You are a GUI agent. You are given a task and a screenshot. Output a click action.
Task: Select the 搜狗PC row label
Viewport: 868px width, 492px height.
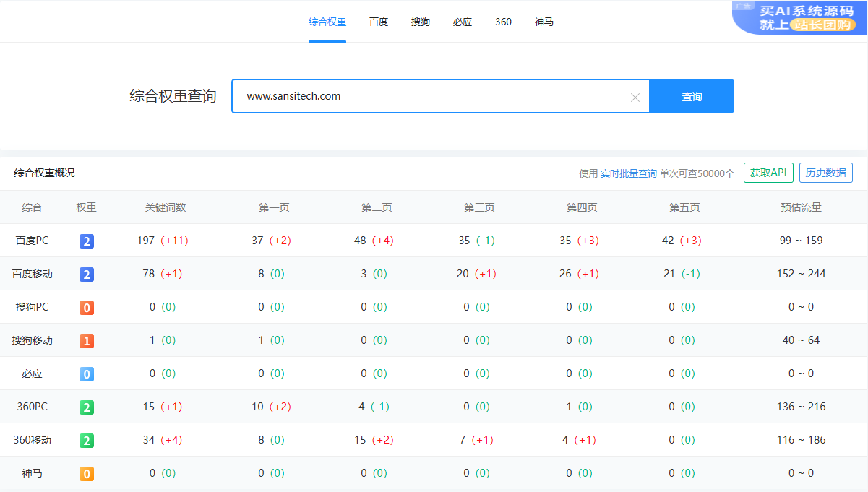pos(32,307)
